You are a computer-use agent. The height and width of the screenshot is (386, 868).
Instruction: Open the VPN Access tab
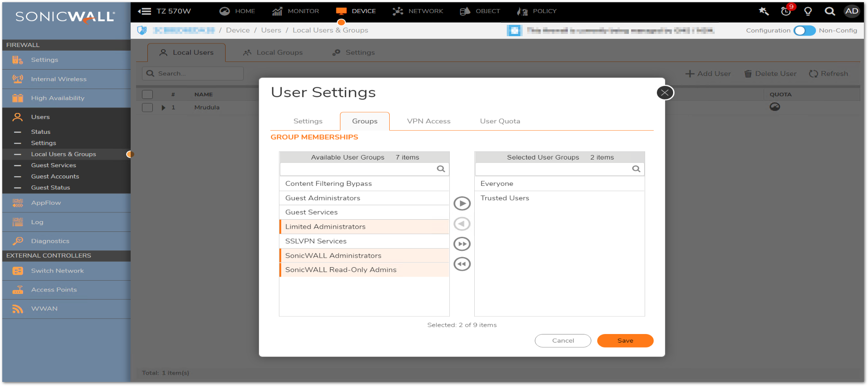(x=429, y=121)
